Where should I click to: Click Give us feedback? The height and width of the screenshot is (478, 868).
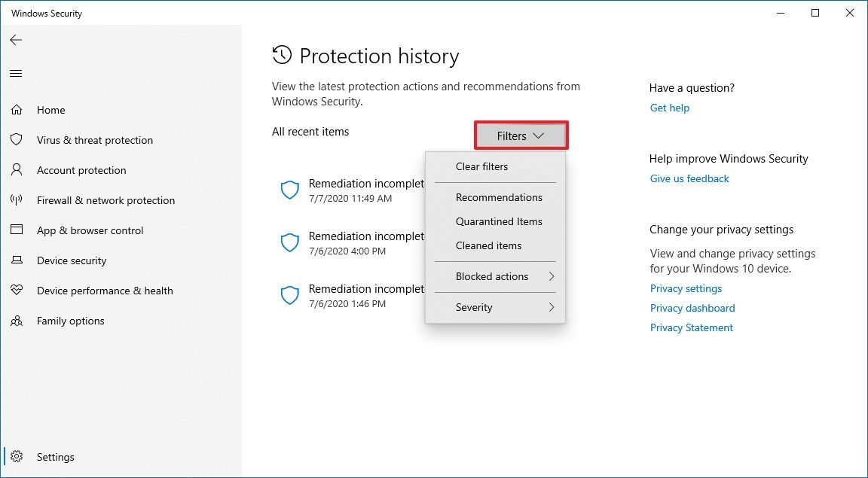click(689, 178)
